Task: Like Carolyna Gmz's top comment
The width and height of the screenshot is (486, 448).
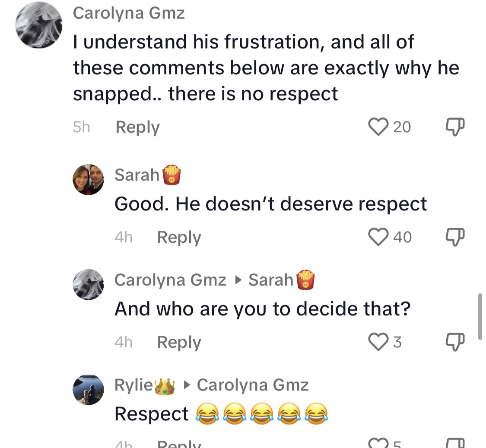Action: click(378, 127)
